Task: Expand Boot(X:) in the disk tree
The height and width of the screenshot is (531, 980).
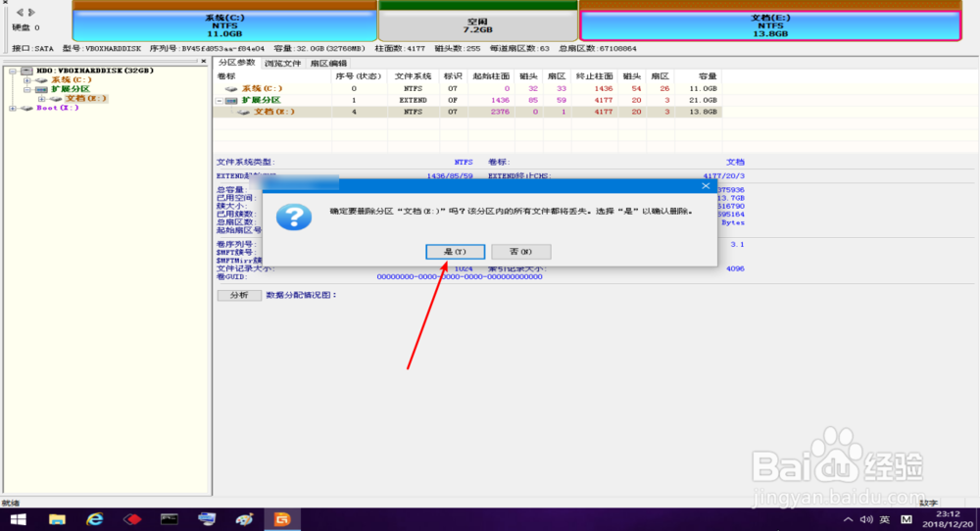Action: [13, 108]
